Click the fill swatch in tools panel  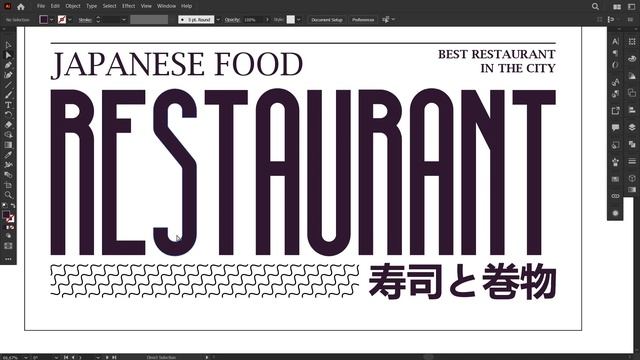click(x=6, y=215)
